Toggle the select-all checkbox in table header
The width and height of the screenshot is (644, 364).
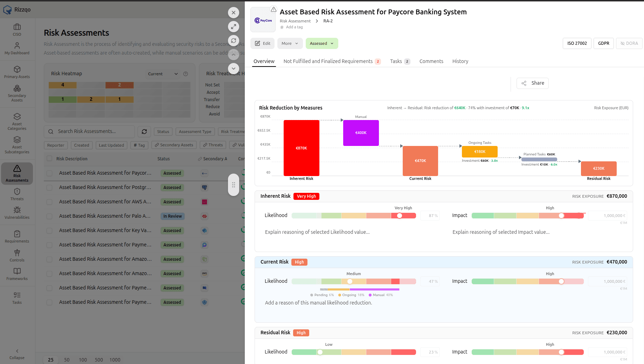[x=49, y=159]
